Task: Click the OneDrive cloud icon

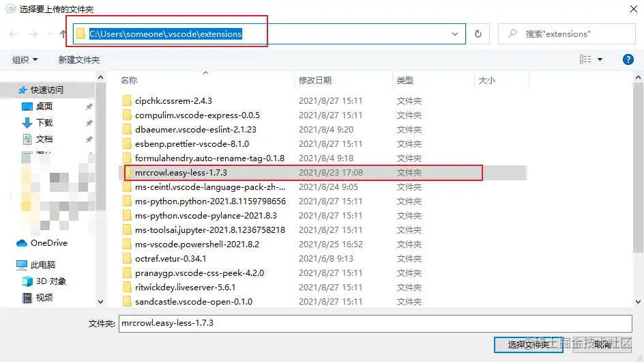Action: [22, 243]
